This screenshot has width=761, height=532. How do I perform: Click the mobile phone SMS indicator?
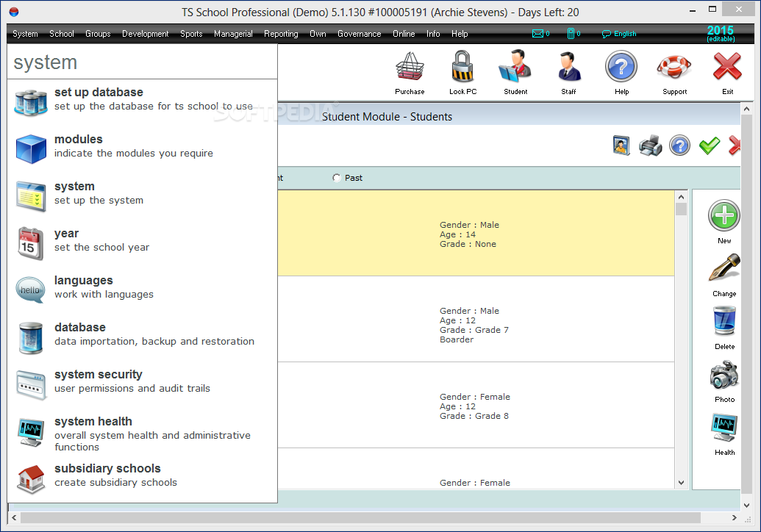(574, 34)
